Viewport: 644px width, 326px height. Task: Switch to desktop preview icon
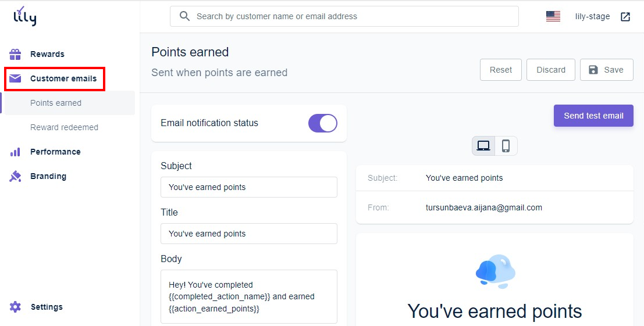coord(483,146)
